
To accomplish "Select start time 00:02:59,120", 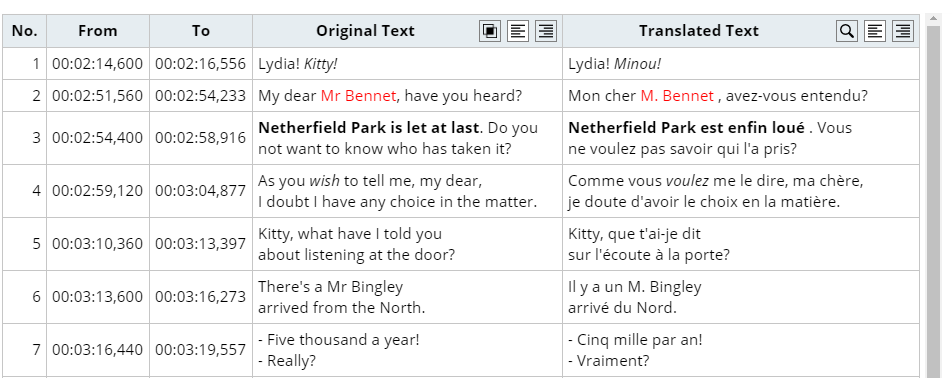I will tap(98, 191).
